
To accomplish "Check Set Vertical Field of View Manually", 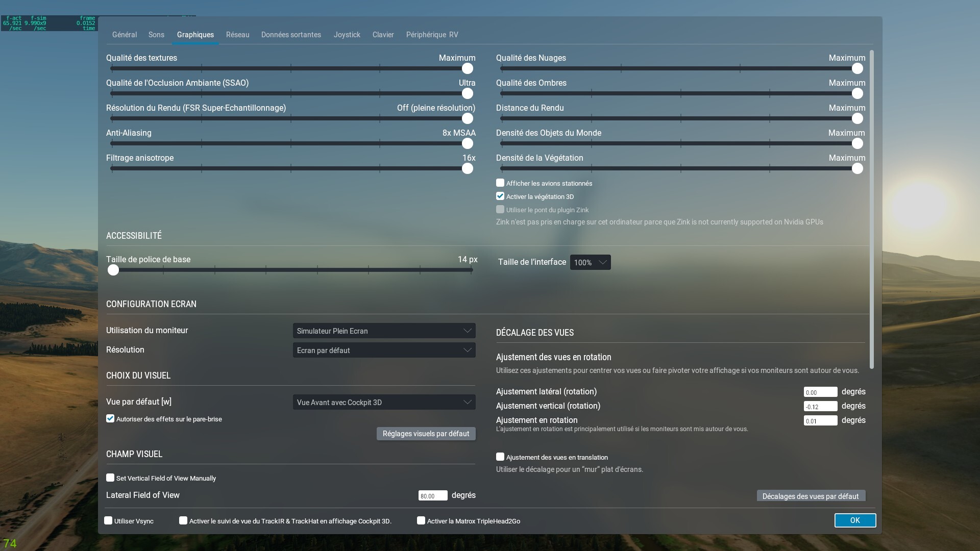I will click(110, 478).
